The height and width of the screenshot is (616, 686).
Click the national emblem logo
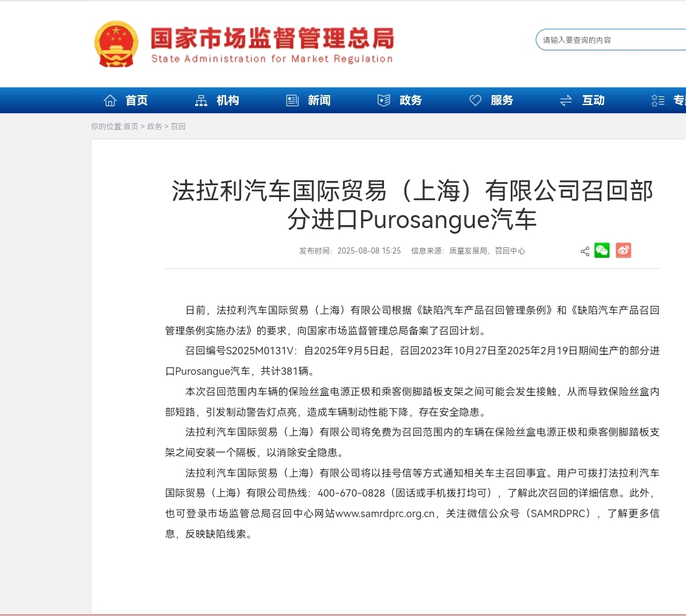[x=116, y=44]
